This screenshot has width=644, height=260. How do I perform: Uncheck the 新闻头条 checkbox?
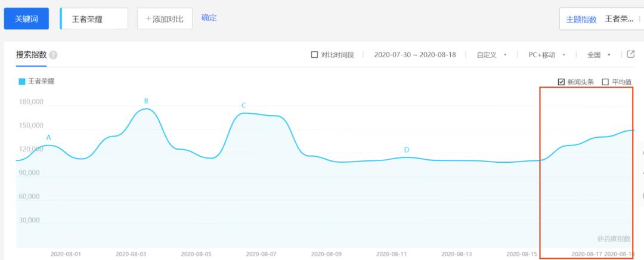pyautogui.click(x=561, y=82)
